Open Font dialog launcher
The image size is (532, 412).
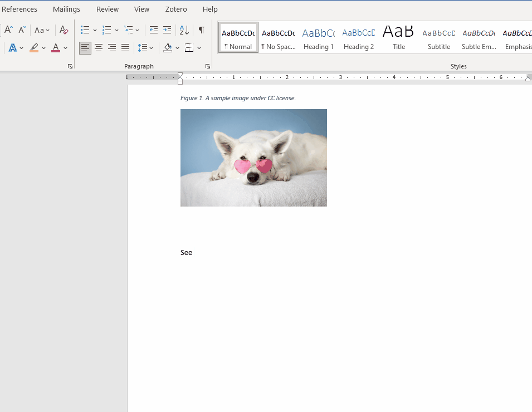click(x=70, y=66)
